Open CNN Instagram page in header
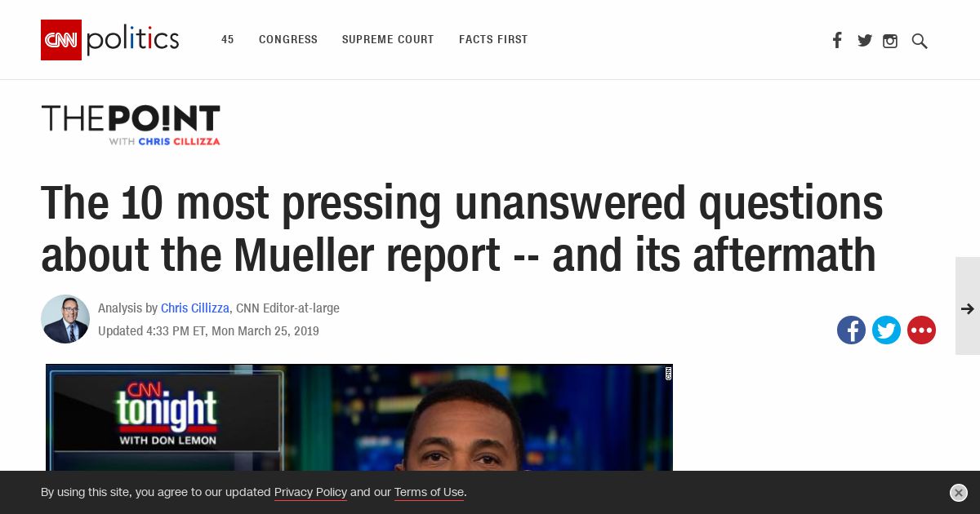Screen dimensions: 980x514 [x=890, y=41]
